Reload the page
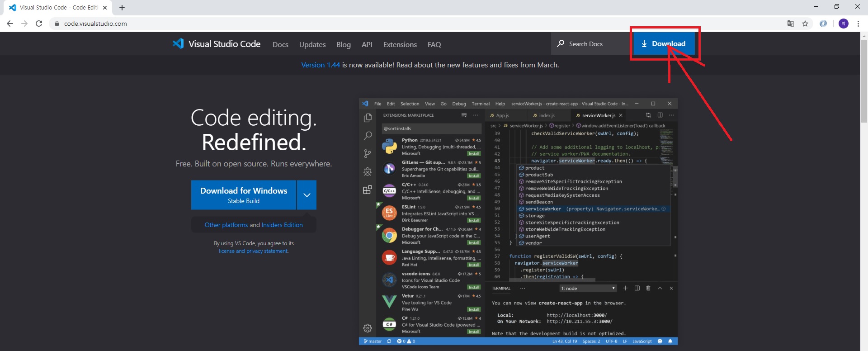Image resolution: width=868 pixels, height=351 pixels. coord(39,24)
